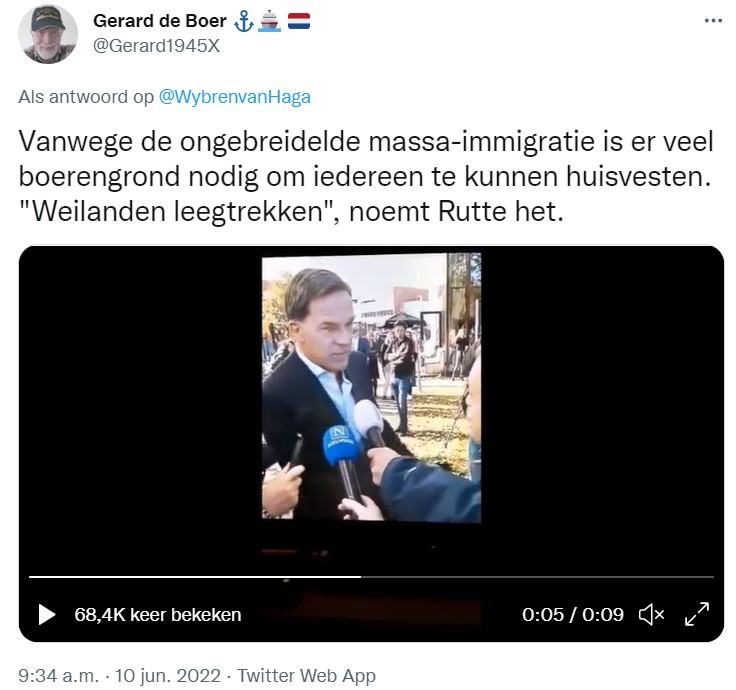Click the ship emoji beside the name
The height and width of the screenshot is (690, 736).
pyautogui.click(x=270, y=22)
